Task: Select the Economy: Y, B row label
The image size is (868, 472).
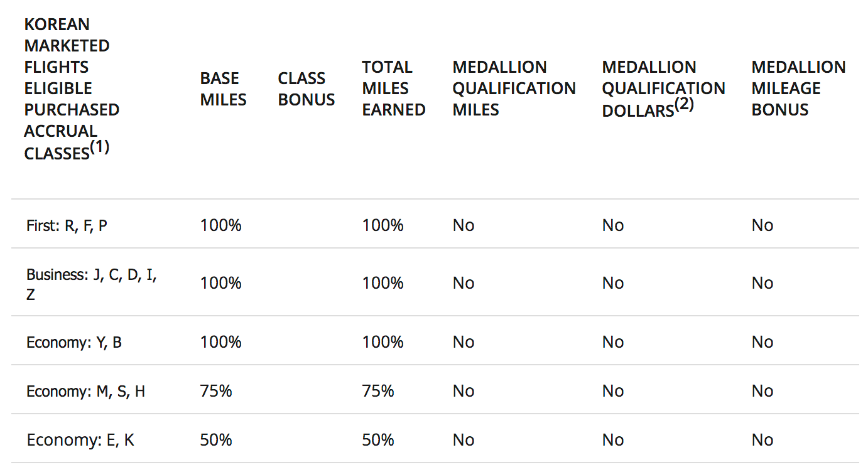Action: click(74, 343)
